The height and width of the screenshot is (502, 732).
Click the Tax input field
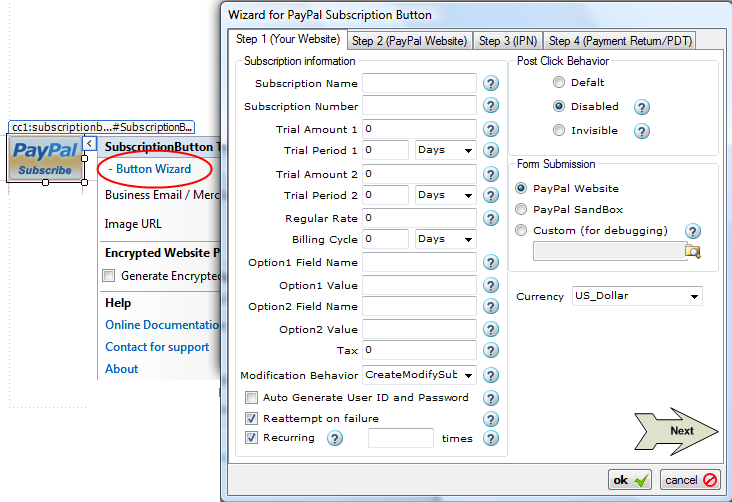click(x=419, y=350)
